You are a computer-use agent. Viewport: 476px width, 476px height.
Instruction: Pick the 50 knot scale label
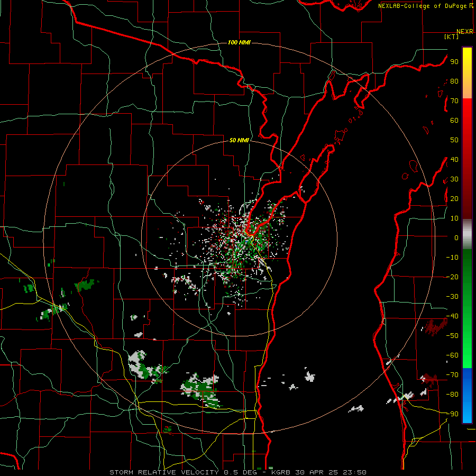click(454, 140)
